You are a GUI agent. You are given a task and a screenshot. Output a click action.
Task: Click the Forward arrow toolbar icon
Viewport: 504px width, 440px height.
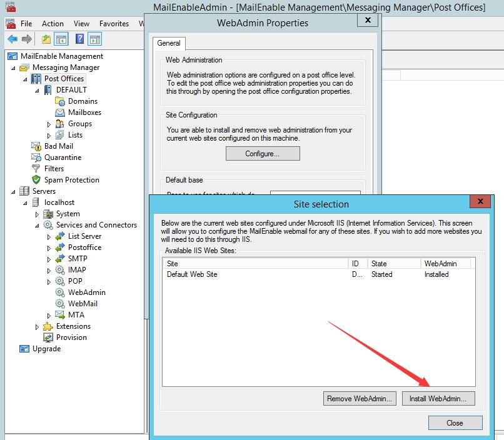[x=27, y=39]
